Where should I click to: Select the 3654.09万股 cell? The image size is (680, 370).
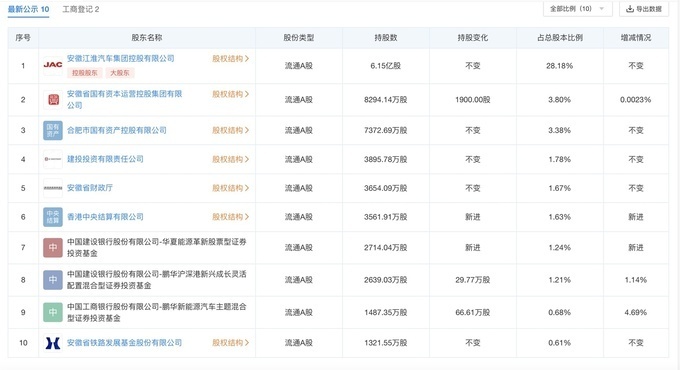pyautogui.click(x=386, y=188)
